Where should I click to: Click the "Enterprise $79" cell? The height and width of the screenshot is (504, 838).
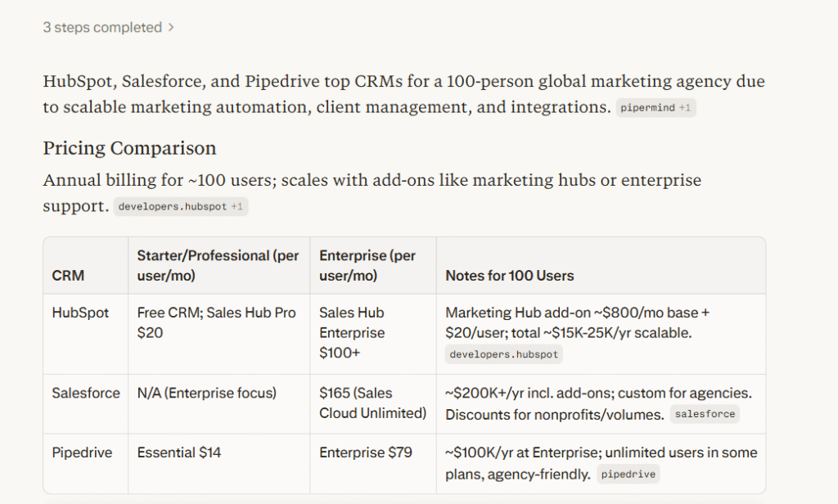pos(365,452)
